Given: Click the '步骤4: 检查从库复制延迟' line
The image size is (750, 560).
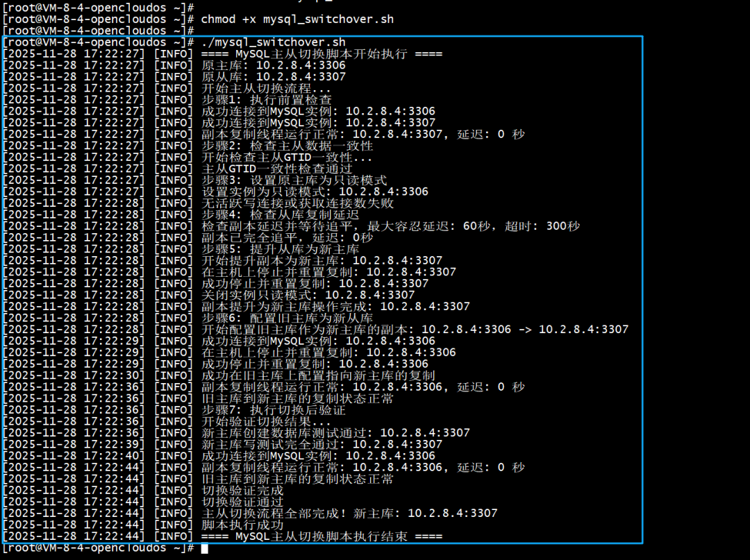Looking at the screenshot, I should 181,214.
